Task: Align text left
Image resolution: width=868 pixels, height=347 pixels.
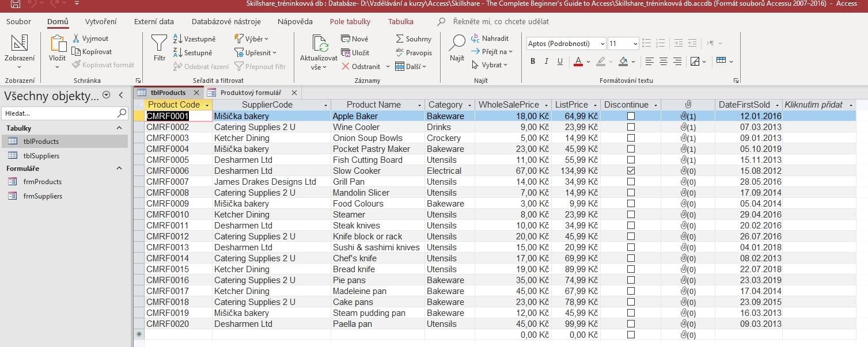Action: 650,61
